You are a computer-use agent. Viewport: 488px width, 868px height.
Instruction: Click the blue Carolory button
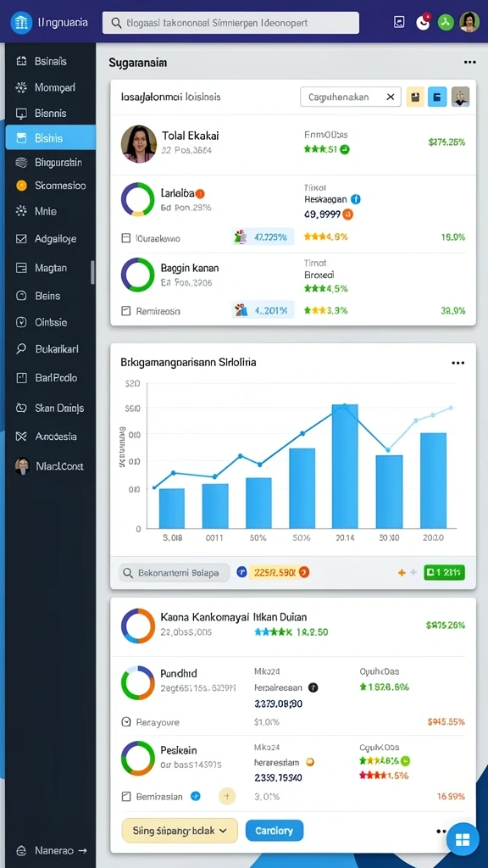click(x=274, y=831)
